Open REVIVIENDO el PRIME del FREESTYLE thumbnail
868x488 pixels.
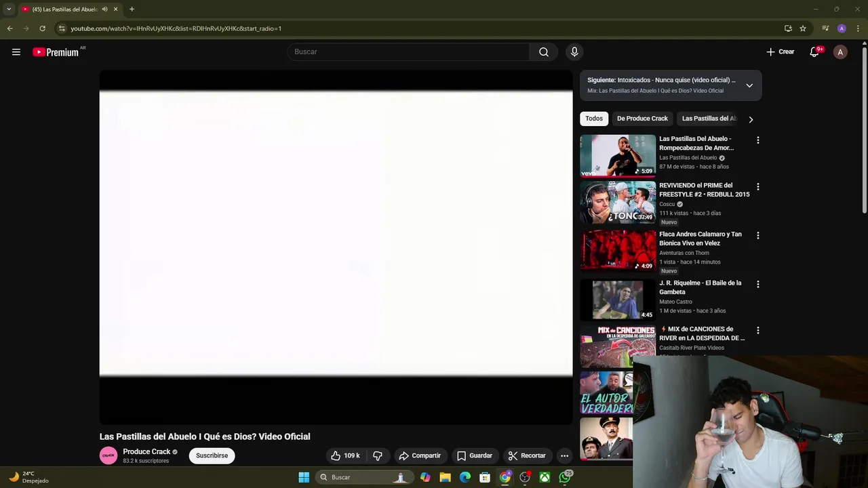coord(618,203)
